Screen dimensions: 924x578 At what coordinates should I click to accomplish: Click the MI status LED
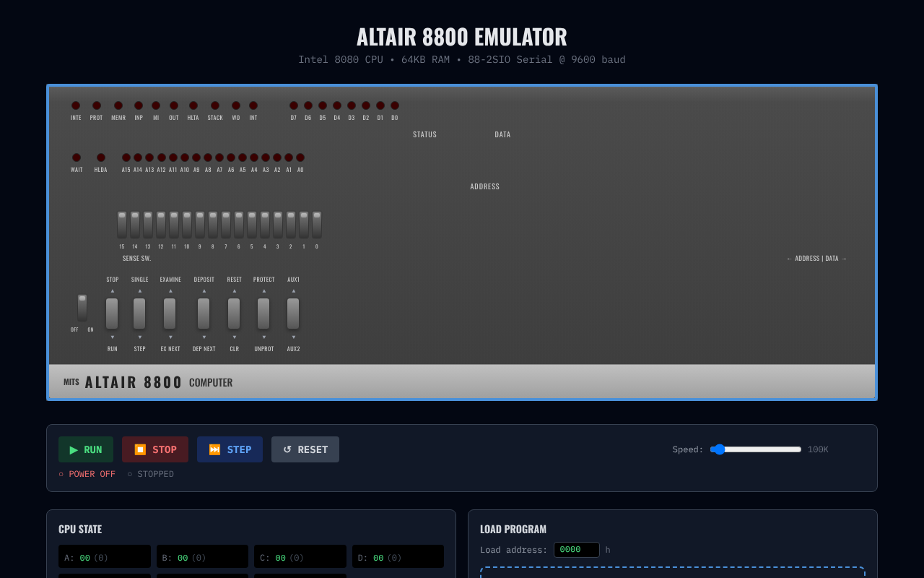[156, 105]
